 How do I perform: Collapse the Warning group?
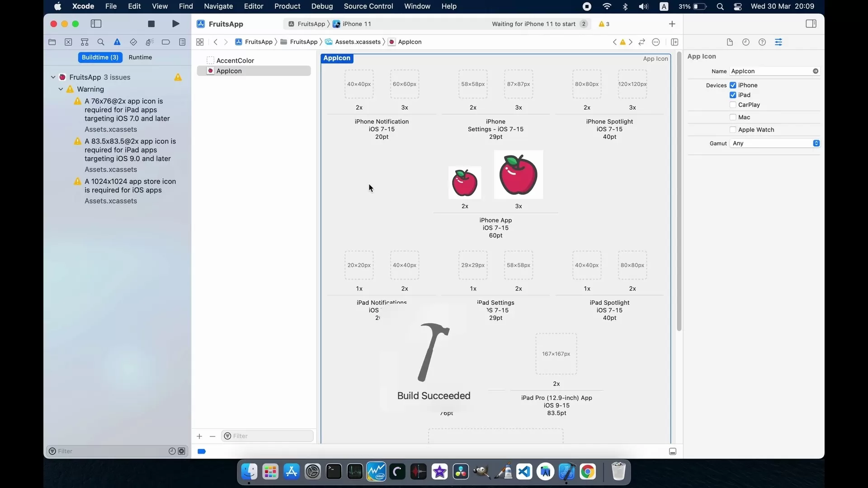[61, 89]
